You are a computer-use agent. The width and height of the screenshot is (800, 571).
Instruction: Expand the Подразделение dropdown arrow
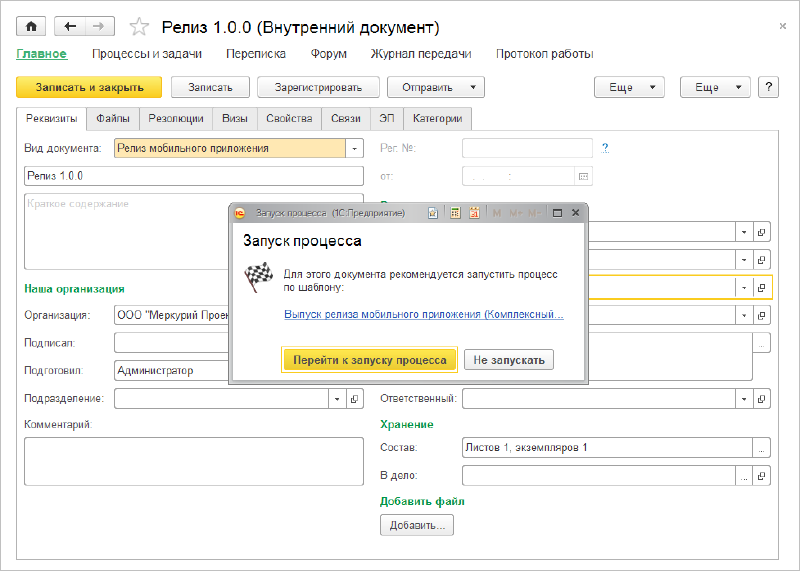point(336,399)
